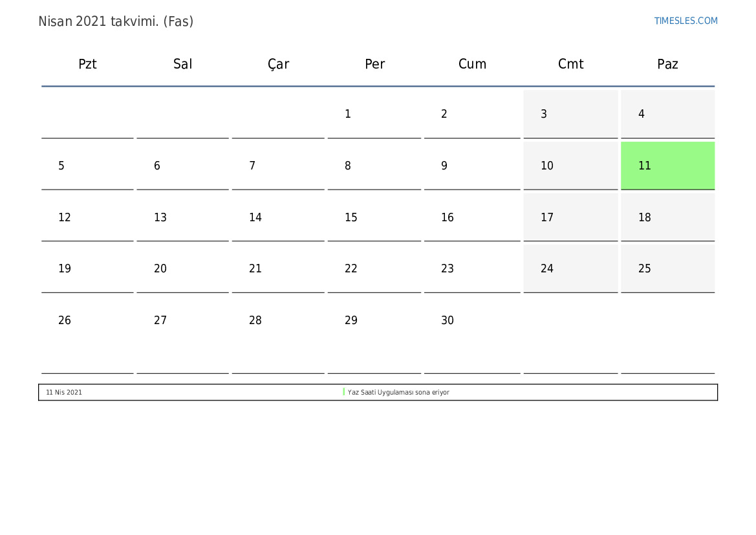
Task: Click the 11 Nis 2021 date label
Action: [x=63, y=392]
